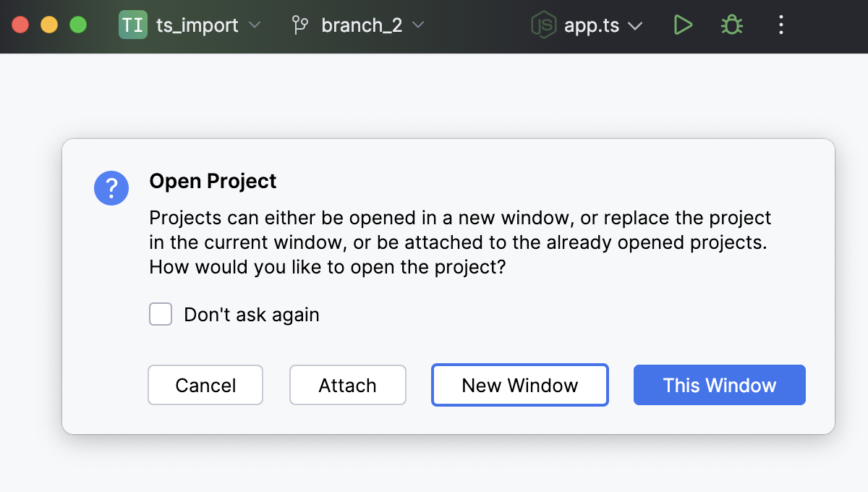Open the branch_2 branch dropdown
The height and width of the screenshot is (492, 868).
click(418, 25)
